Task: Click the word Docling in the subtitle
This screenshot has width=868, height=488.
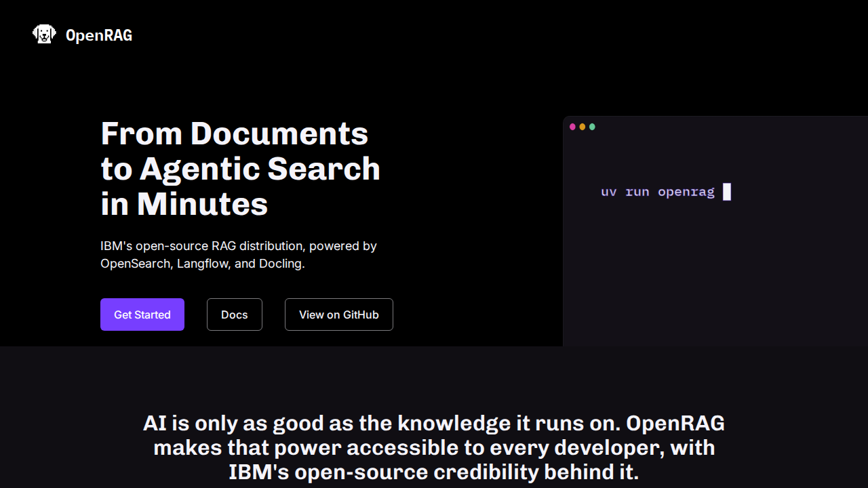Action: click(x=280, y=264)
